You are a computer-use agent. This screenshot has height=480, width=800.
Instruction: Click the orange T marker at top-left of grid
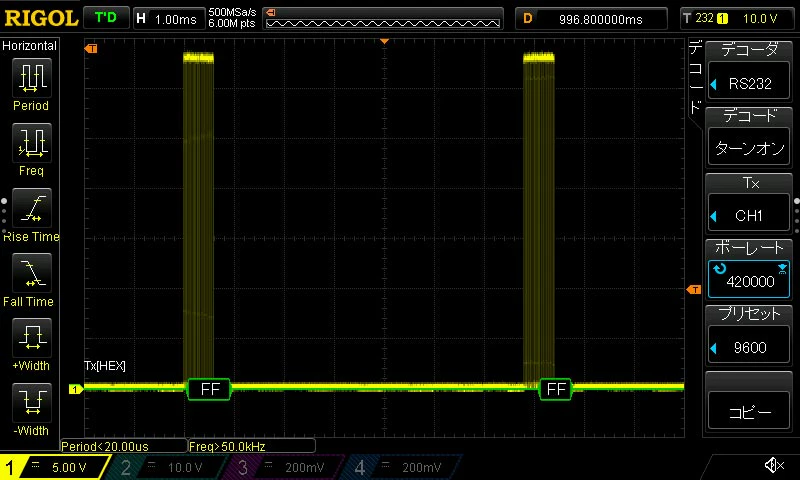(91, 48)
